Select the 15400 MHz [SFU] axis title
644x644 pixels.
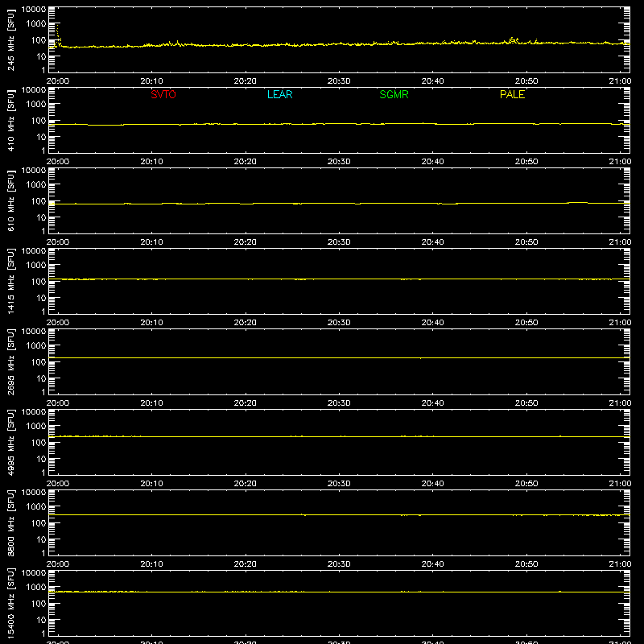[11, 603]
